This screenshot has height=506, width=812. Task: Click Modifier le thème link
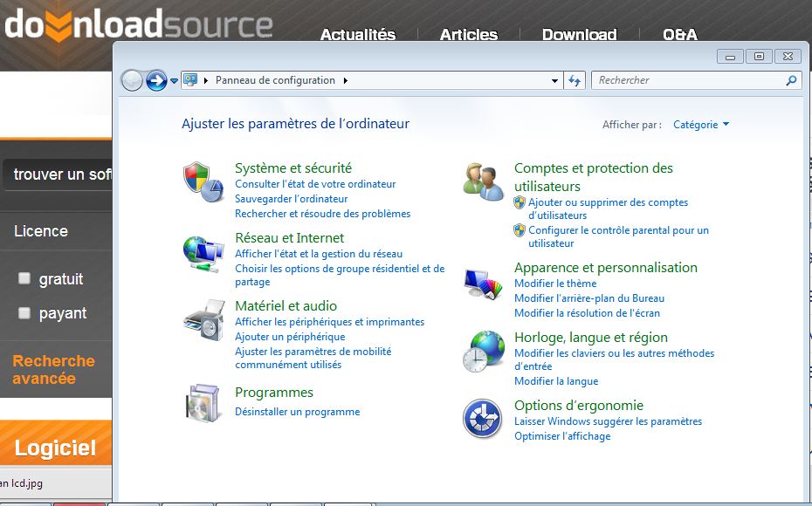[x=555, y=284]
